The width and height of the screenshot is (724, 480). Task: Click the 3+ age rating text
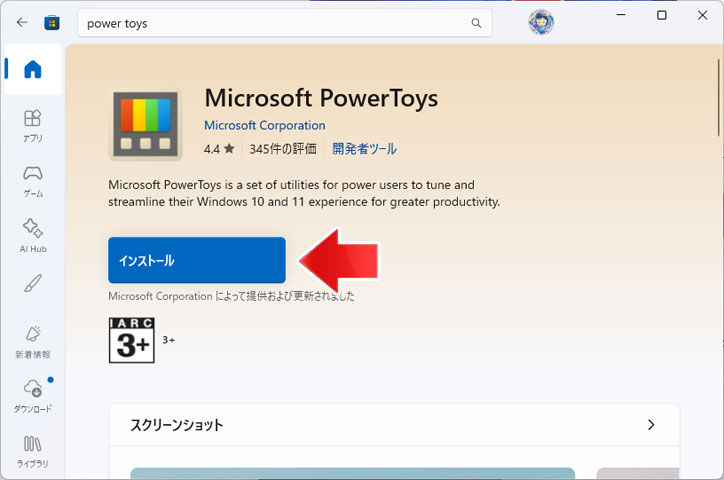(x=169, y=340)
